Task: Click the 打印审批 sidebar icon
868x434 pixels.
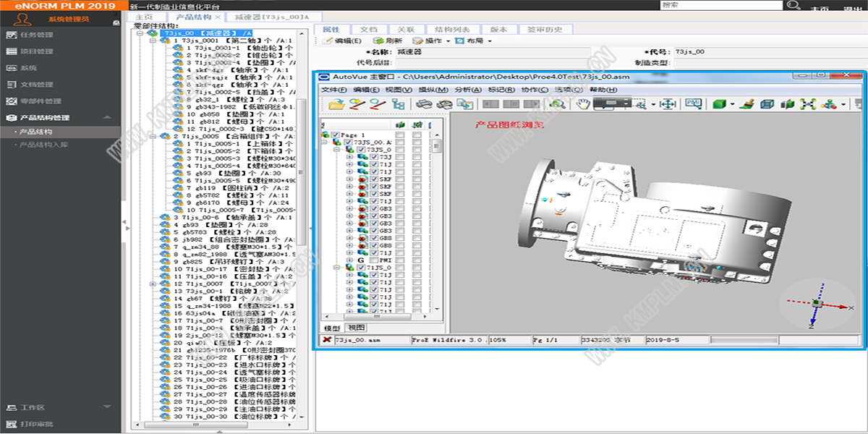Action: tap(11, 425)
